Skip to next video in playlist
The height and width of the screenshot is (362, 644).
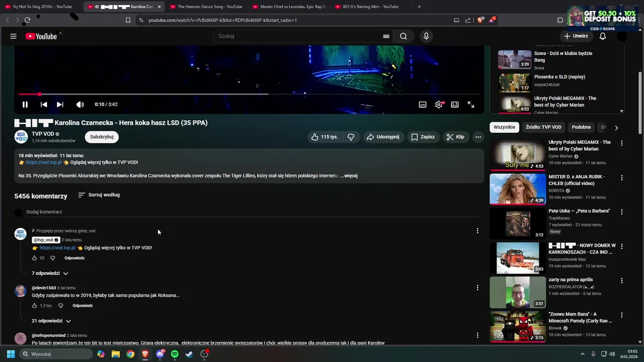60,105
